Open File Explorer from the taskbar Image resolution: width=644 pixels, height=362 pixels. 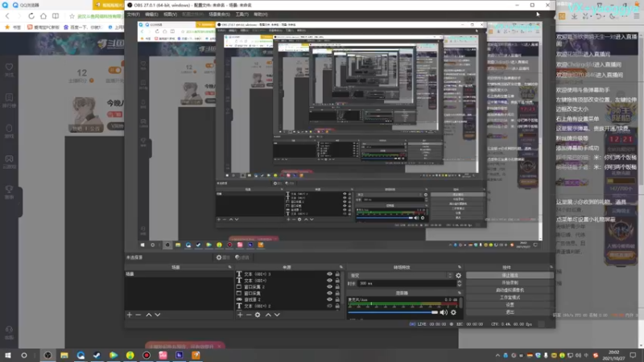click(x=64, y=356)
